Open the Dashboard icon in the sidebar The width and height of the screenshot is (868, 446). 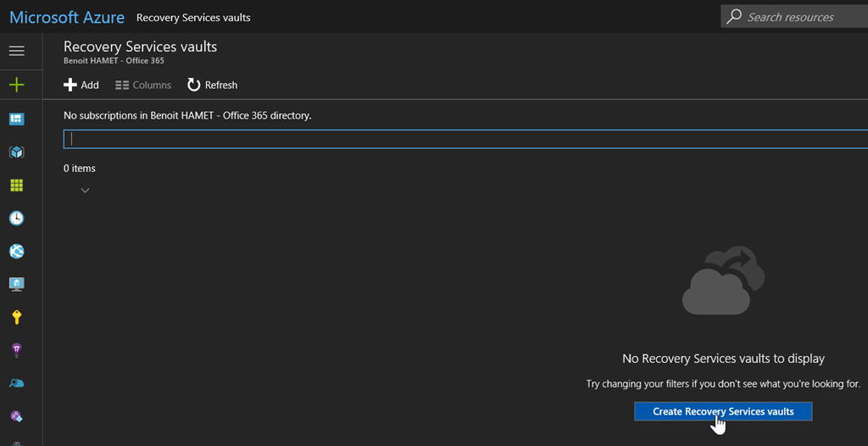(16, 119)
